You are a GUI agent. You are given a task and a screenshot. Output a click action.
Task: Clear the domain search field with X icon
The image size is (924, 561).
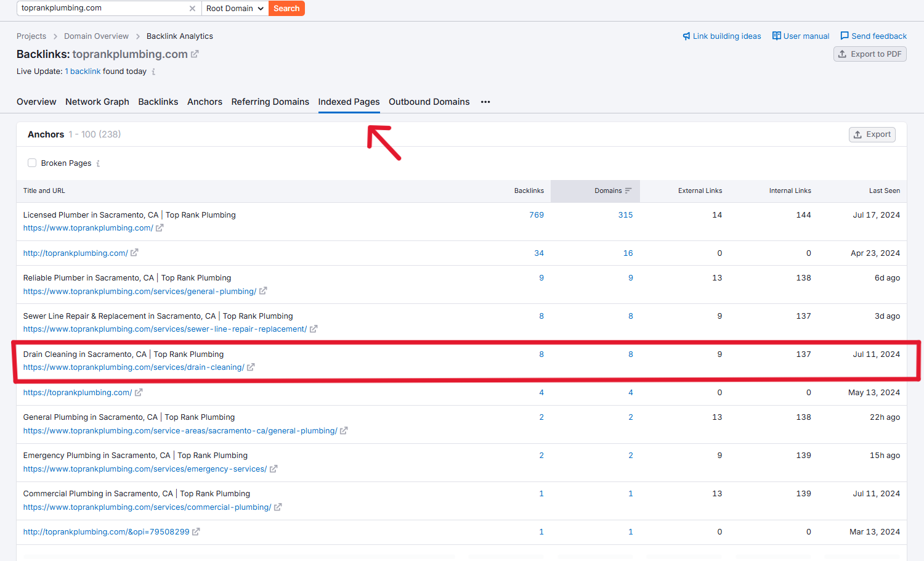click(192, 9)
